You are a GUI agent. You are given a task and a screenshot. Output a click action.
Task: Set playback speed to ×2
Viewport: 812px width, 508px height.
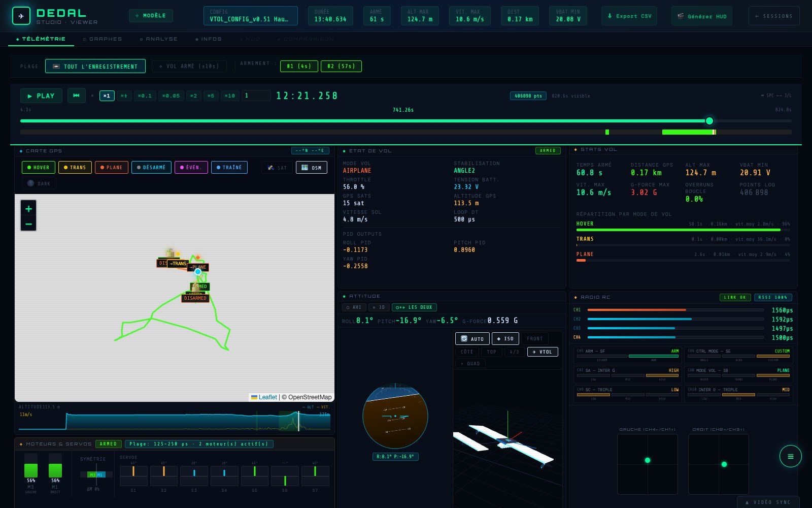click(193, 96)
